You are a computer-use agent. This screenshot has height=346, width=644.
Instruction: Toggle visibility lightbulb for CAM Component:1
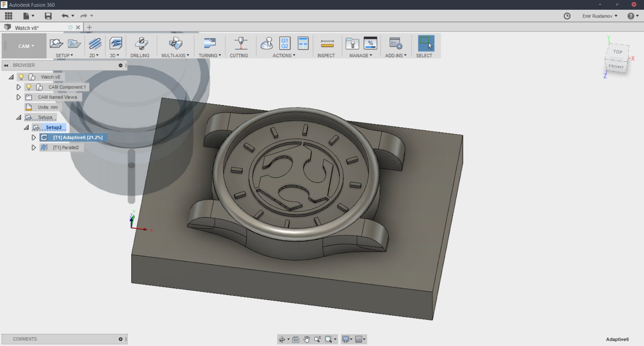coord(29,87)
